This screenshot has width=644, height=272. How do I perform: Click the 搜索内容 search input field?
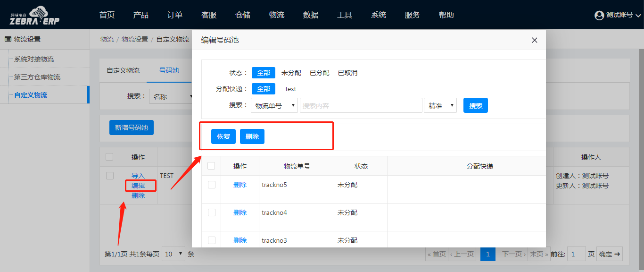(361, 106)
